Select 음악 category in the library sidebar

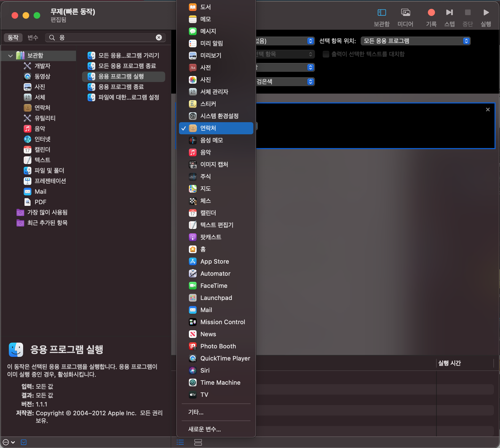[39, 129]
